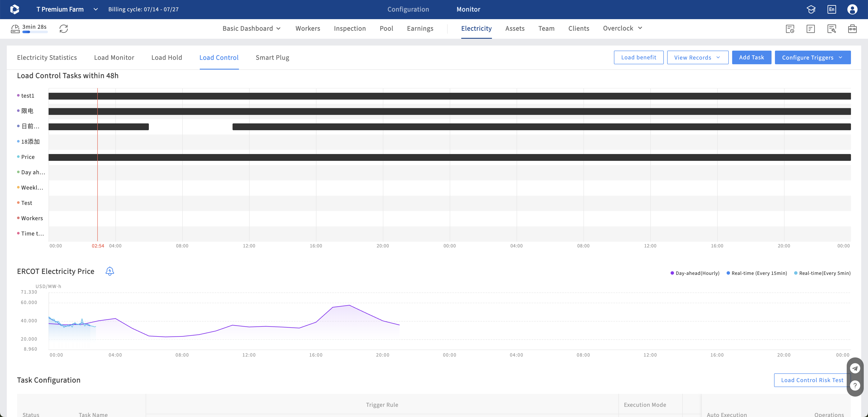Click the Add Task button
The height and width of the screenshot is (417, 868).
(x=752, y=58)
